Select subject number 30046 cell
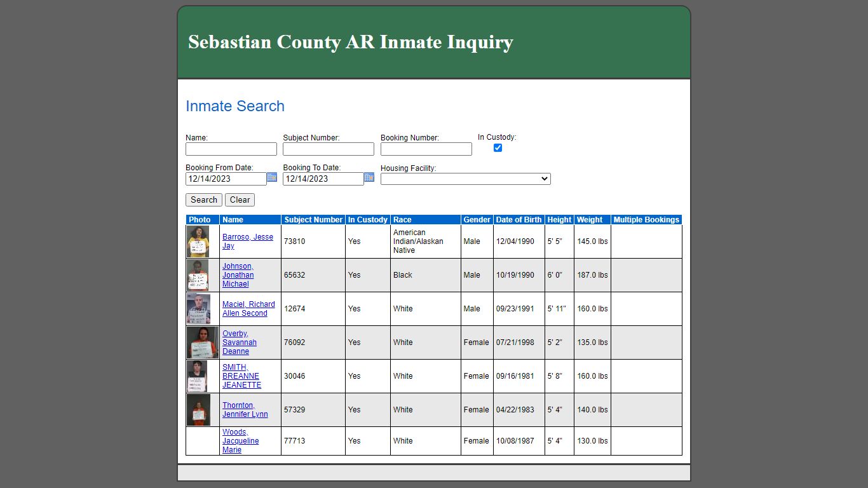The height and width of the screenshot is (488, 868). [x=313, y=376]
